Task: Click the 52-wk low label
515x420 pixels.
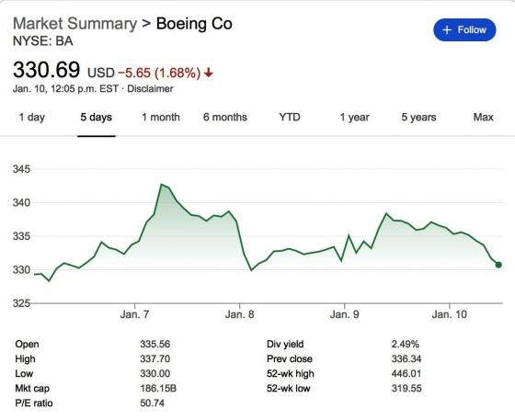Action: [289, 389]
